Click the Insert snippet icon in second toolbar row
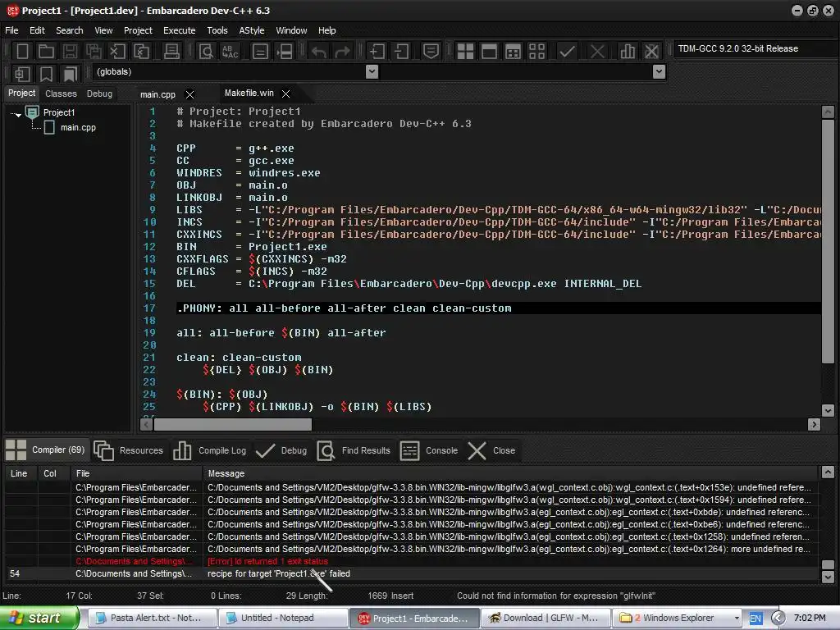Screen dimensions: 840x630 (22, 74)
